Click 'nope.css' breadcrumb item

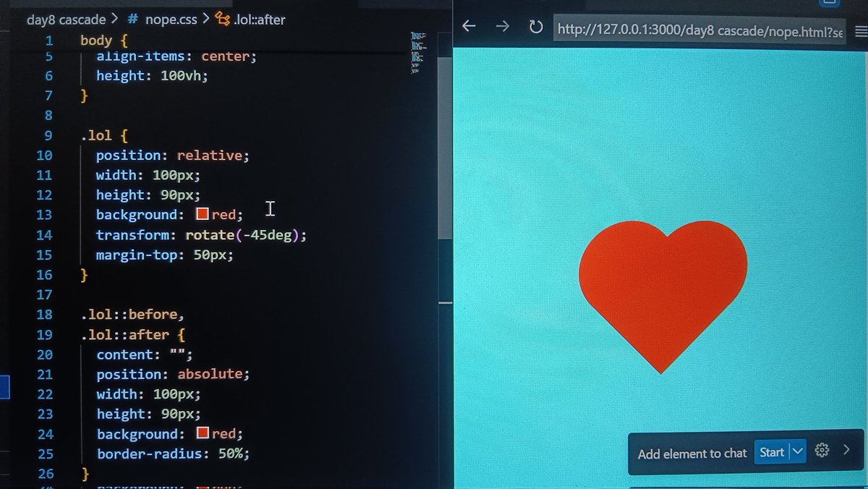point(171,20)
